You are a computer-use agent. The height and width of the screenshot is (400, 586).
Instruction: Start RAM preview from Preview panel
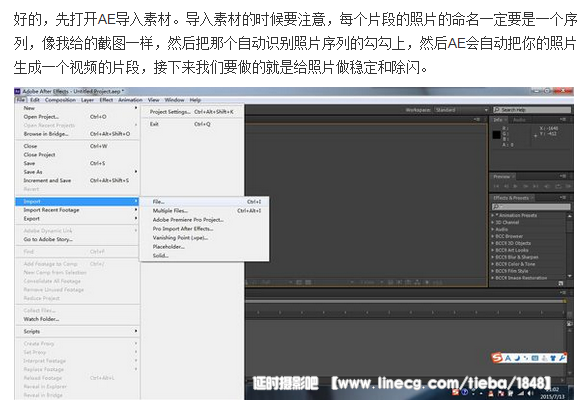(568, 186)
